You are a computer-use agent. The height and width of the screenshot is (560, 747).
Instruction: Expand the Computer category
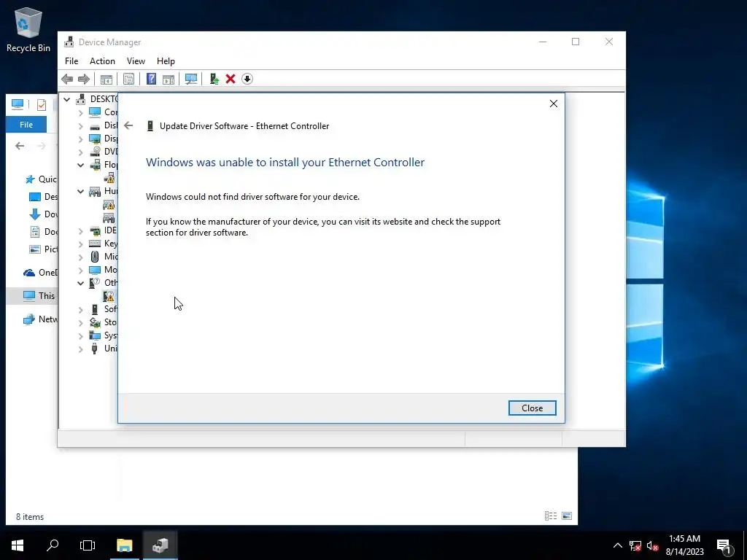pos(80,113)
